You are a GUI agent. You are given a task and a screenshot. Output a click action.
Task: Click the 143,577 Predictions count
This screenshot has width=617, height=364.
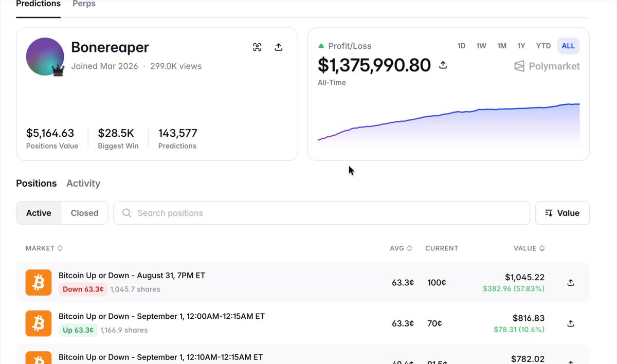tap(178, 133)
